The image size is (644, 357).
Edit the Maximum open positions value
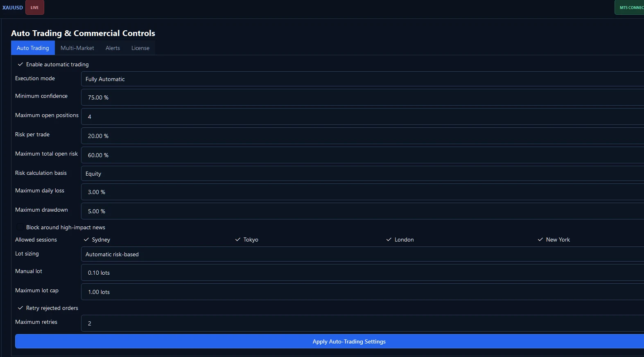[362, 117]
